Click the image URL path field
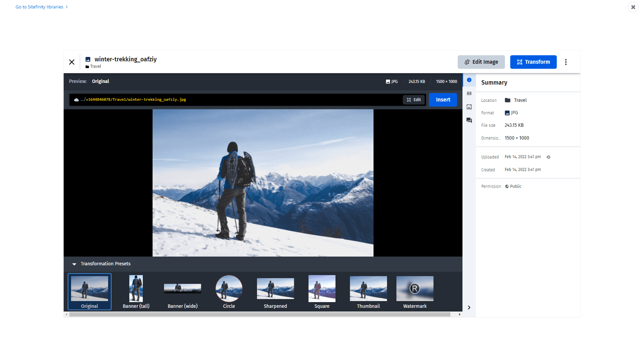Image resolution: width=644 pixels, height=354 pixels. (x=237, y=100)
